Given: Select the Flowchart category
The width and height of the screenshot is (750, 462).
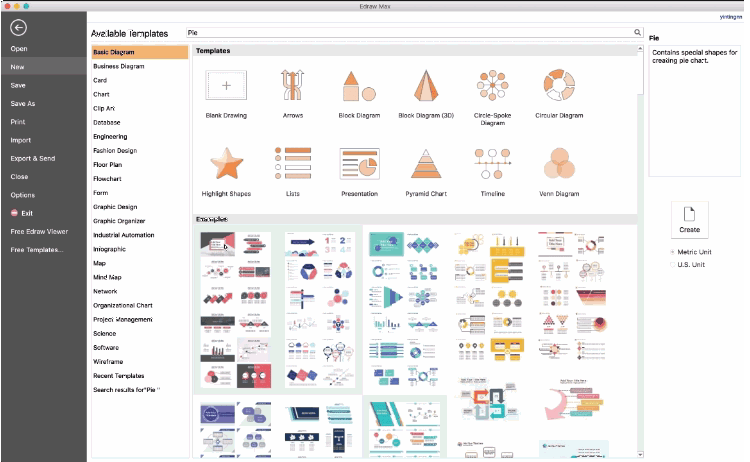Looking at the screenshot, I should 107,179.
